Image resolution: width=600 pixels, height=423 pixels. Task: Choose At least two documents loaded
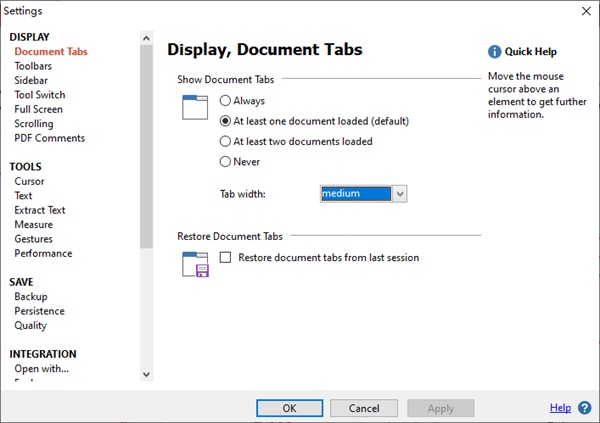(x=226, y=141)
